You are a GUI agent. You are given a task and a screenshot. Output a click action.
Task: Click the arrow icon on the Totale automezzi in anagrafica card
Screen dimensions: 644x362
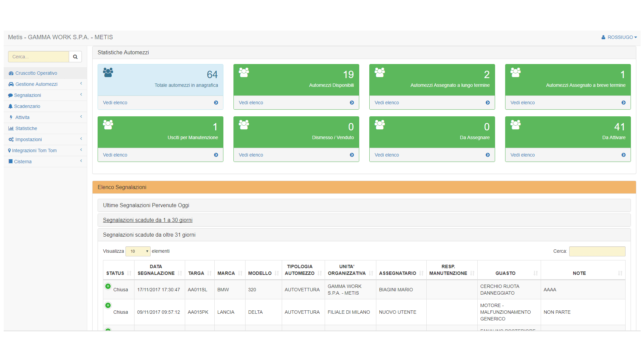pyautogui.click(x=216, y=103)
